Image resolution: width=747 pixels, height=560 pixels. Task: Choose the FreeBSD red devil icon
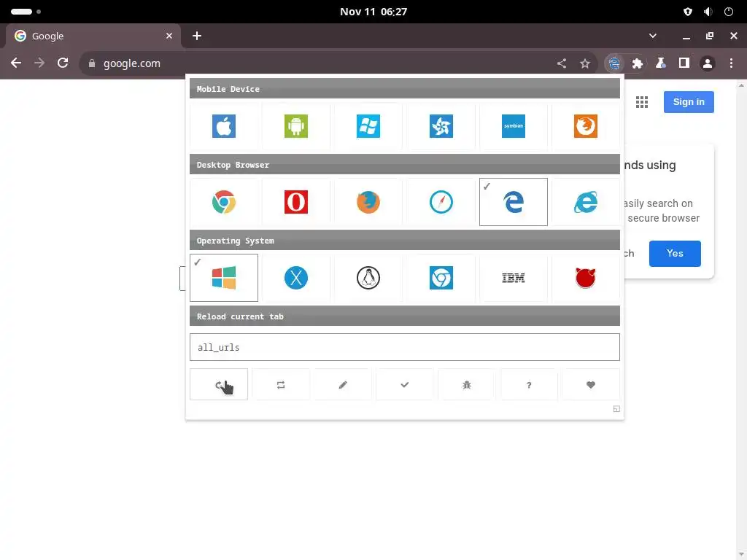586,278
